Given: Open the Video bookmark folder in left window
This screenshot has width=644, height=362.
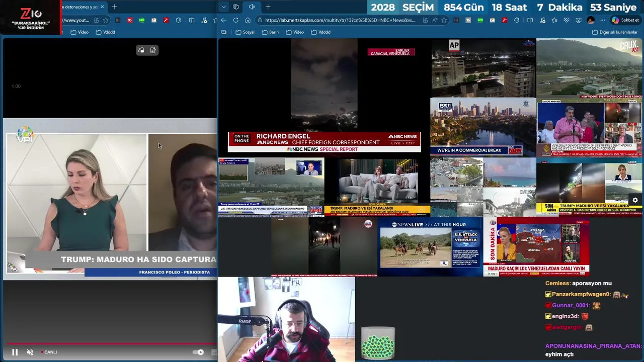Looking at the screenshot, I should tap(79, 32).
